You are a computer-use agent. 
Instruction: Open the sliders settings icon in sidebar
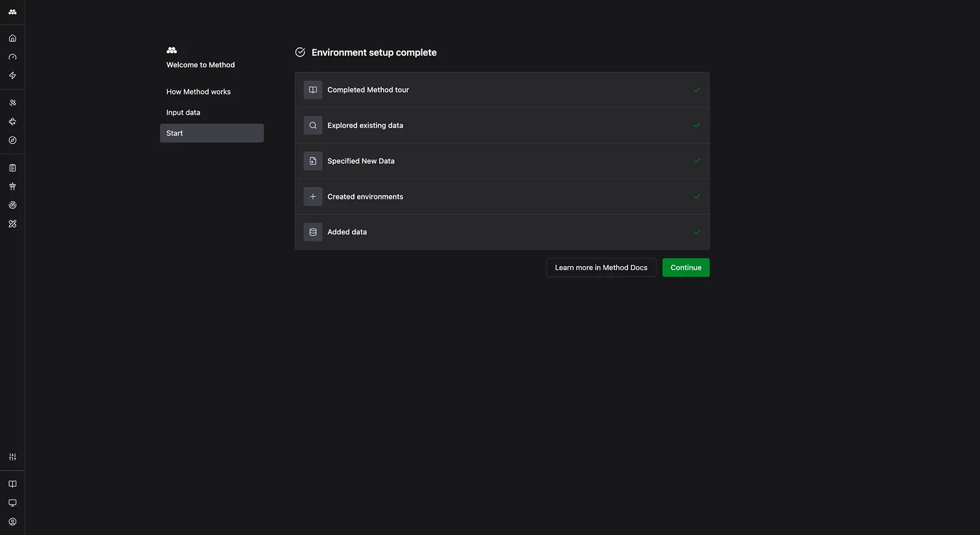click(12, 457)
